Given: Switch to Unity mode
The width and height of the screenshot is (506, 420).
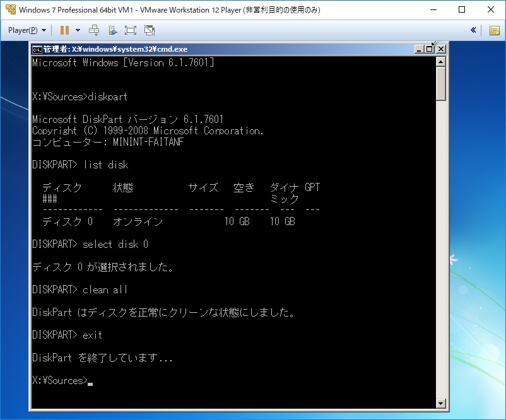Looking at the screenshot, I should point(150,30).
